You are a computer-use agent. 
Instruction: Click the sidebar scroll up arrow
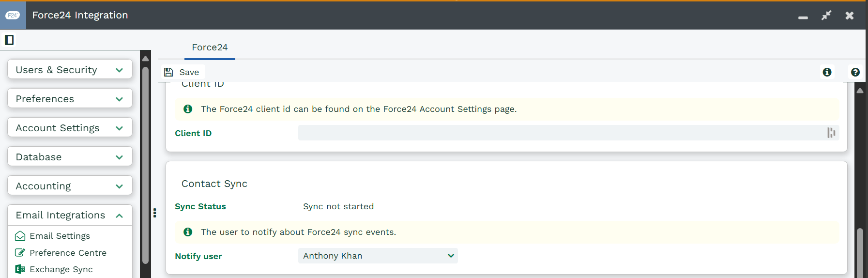[145, 59]
